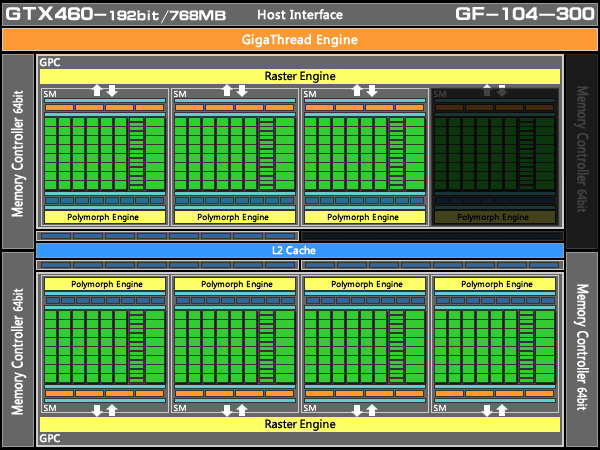Click the disabled dark SM Polymorph Engine
Viewport: 600px width, 450px height.
(x=494, y=217)
